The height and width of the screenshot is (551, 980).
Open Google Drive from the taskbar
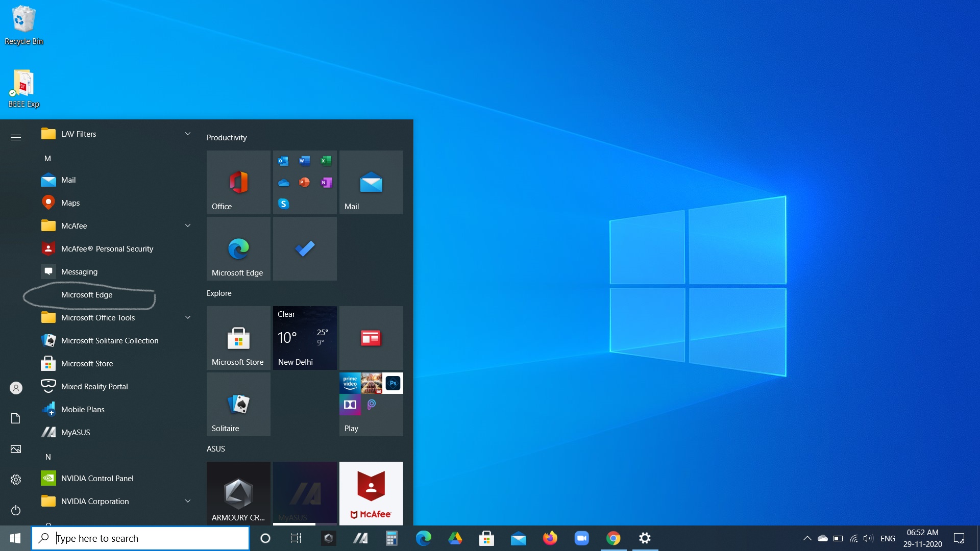coord(455,538)
